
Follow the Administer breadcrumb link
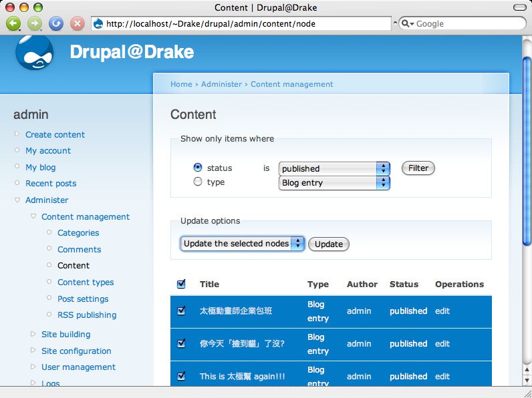click(221, 84)
